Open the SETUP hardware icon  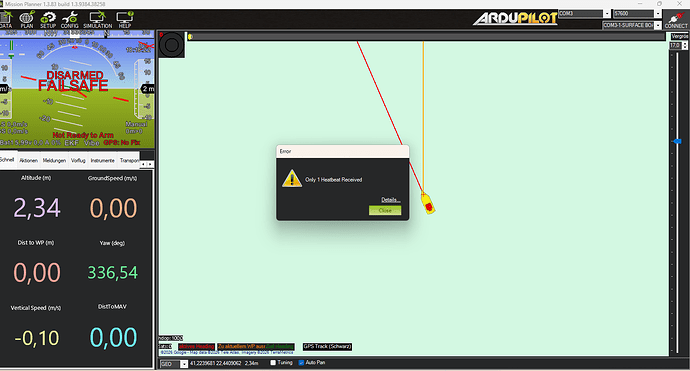[48, 20]
